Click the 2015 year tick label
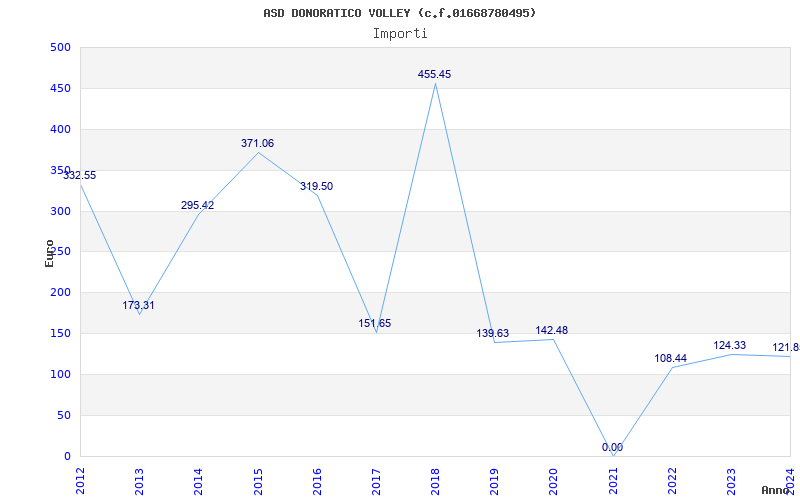 [258, 481]
